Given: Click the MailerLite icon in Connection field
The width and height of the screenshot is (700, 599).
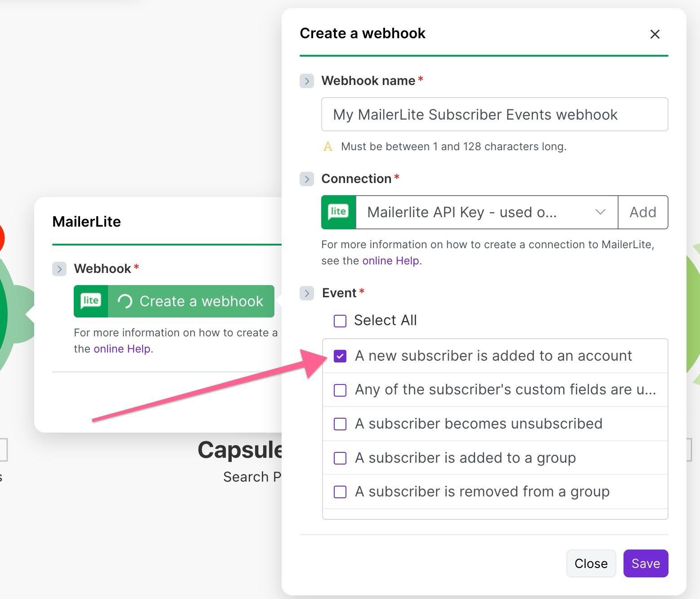Looking at the screenshot, I should 338,212.
